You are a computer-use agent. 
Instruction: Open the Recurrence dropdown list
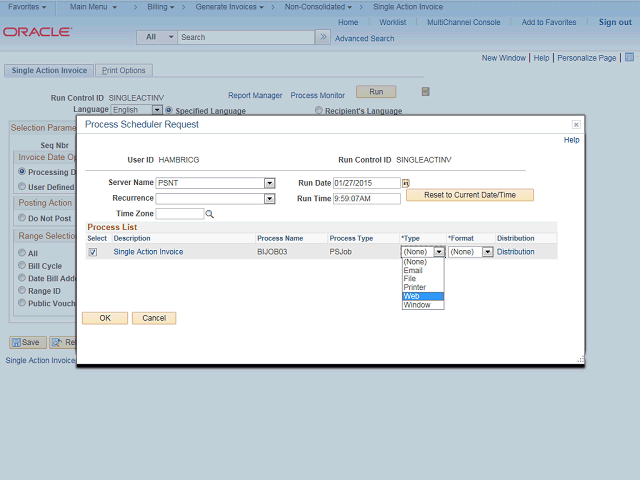(269, 199)
